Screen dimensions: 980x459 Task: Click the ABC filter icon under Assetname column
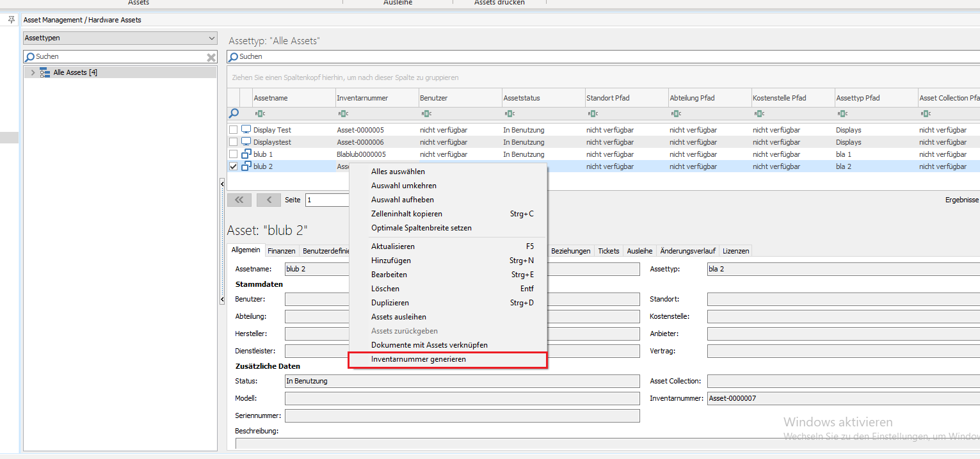coord(260,113)
